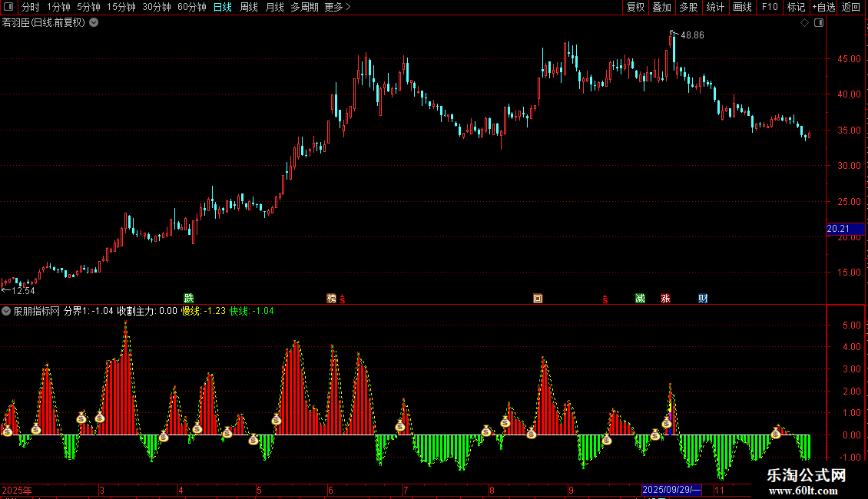The height and width of the screenshot is (499, 868).
Task: Switch to the 日线 daily chart
Action: [223, 7]
